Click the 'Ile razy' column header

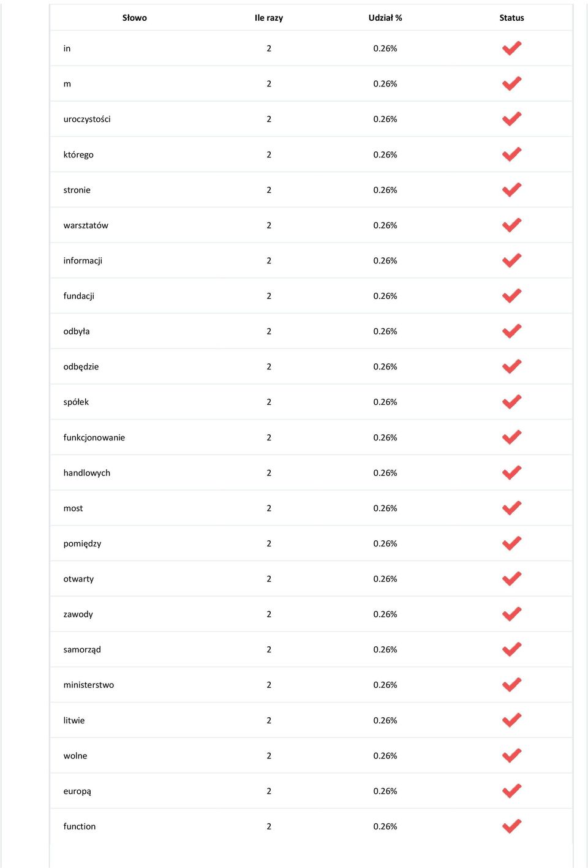coord(269,18)
